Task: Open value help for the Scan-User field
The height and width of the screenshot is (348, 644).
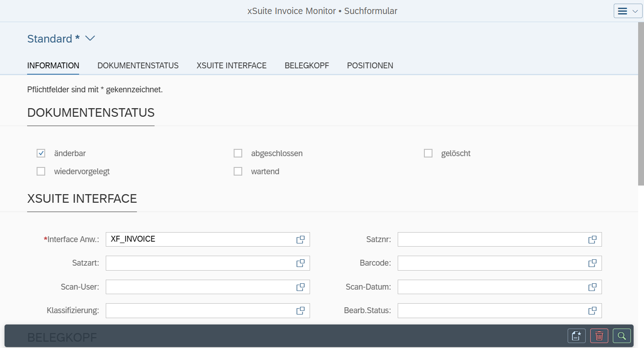Action: tap(300, 286)
